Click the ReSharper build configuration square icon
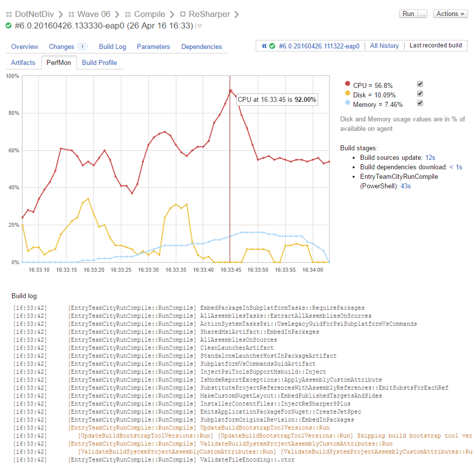476x470 pixels. click(x=183, y=14)
